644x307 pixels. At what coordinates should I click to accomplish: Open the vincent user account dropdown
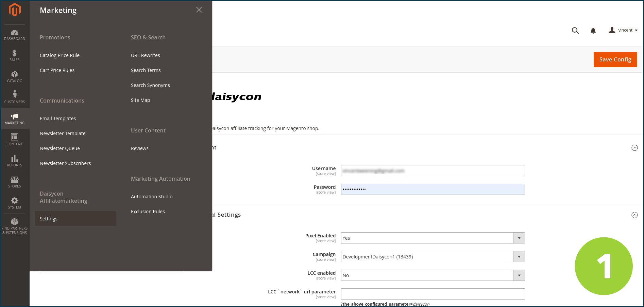623,30
